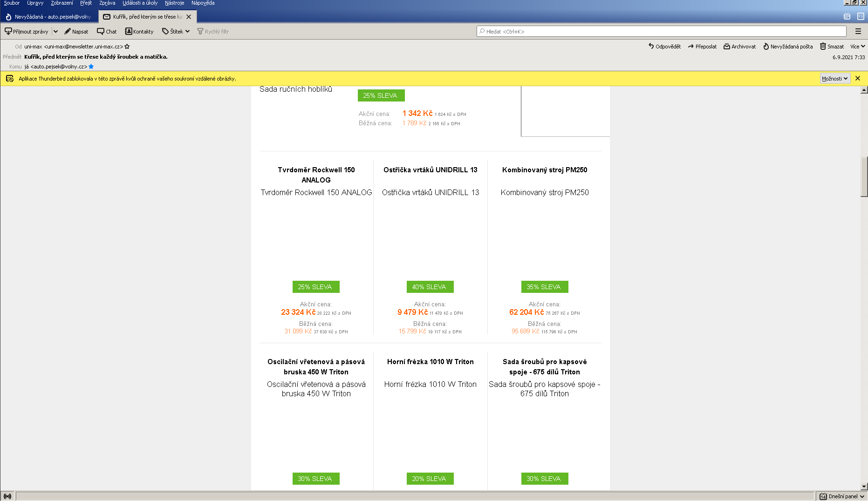Viewport: 868px width, 501px height.
Task: Forward message with Přeposlat
Action: [702, 47]
